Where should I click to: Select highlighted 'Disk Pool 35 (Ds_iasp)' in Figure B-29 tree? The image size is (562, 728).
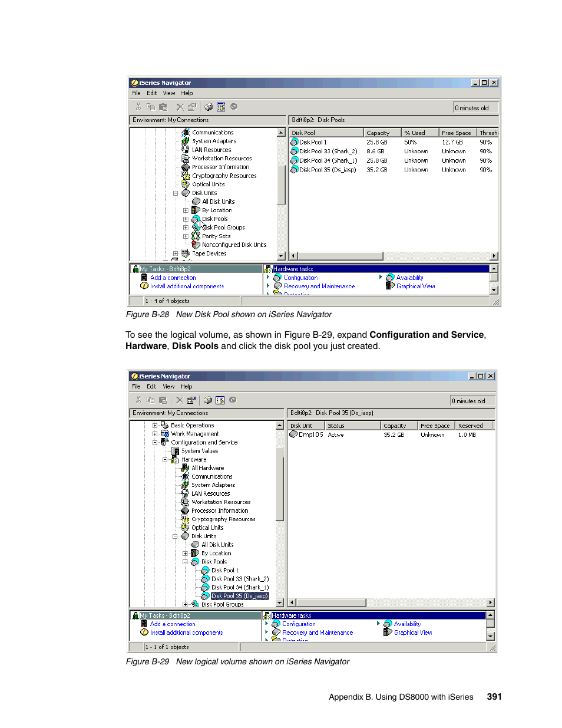pos(240,596)
